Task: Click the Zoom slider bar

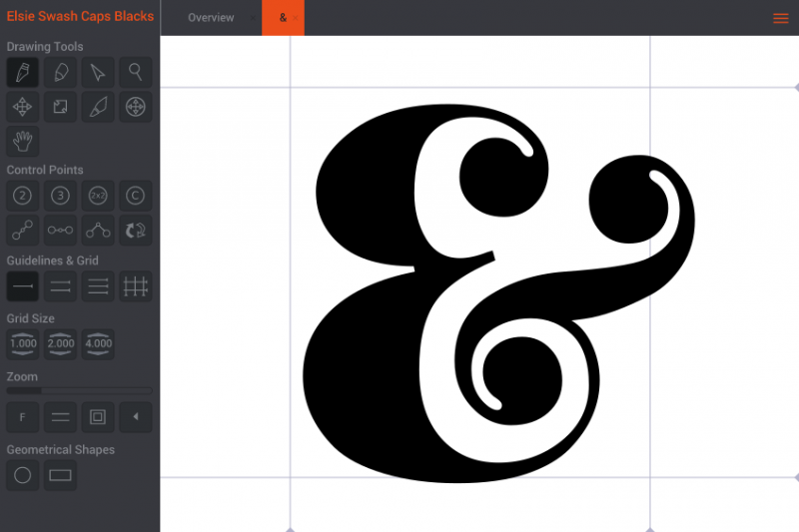Action: click(x=79, y=391)
